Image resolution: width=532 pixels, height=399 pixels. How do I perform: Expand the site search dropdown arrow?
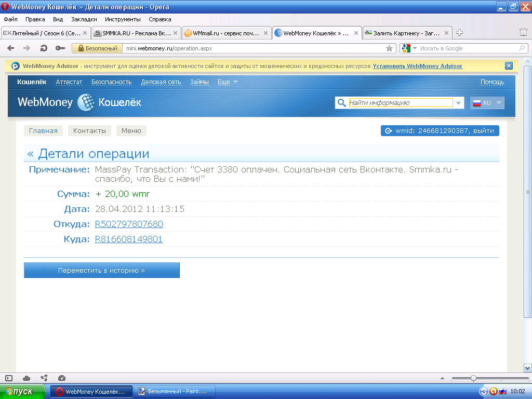(458, 102)
